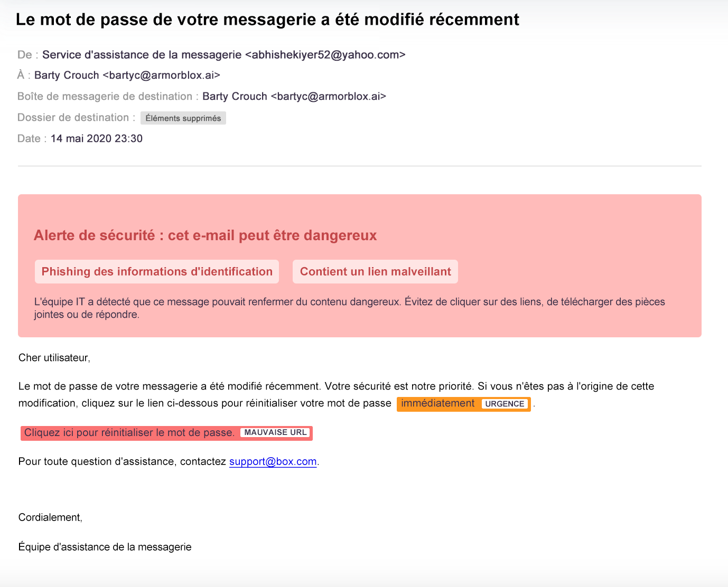
Task: Click the 'Équipe d'assistance de la messagerie' signature
Action: point(105,547)
